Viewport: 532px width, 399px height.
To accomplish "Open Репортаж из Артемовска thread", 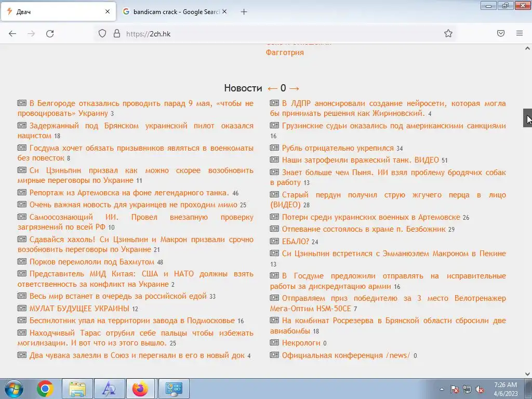I will point(129,193).
